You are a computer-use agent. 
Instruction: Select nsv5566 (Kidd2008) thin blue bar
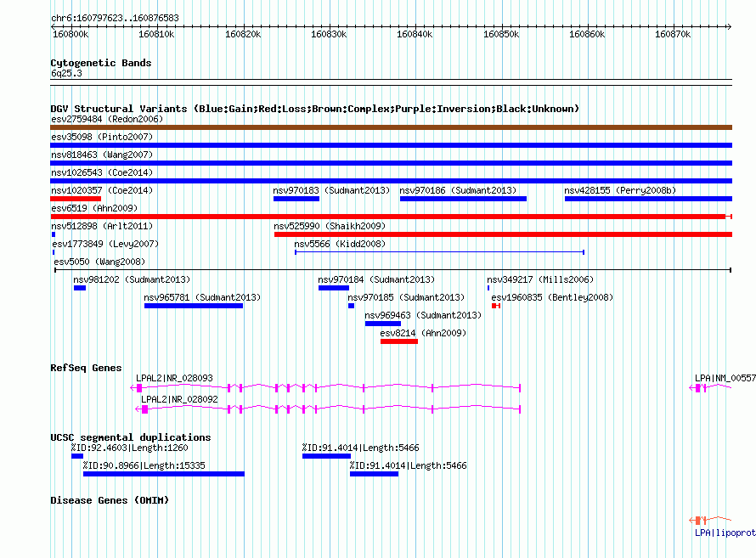(x=440, y=252)
